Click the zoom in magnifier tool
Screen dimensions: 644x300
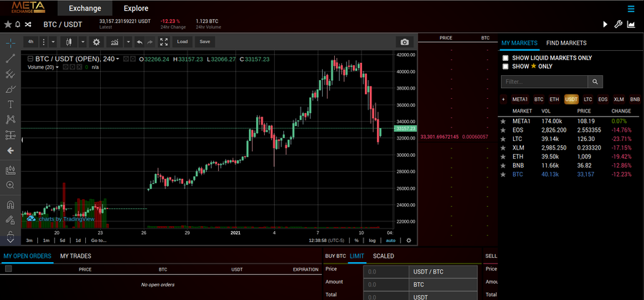coord(11,185)
